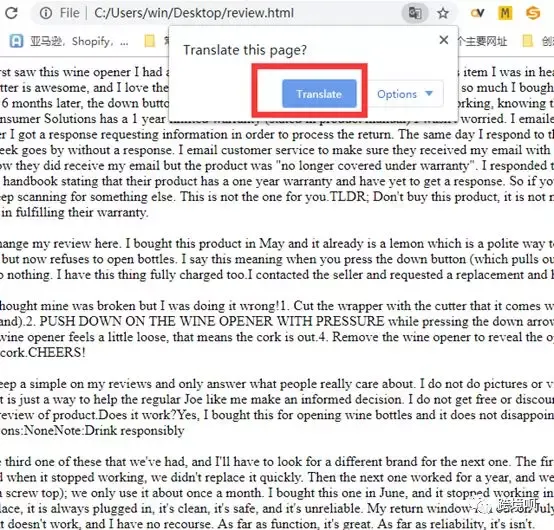Open the yellow M extension icon
554x530 pixels.
[505, 13]
